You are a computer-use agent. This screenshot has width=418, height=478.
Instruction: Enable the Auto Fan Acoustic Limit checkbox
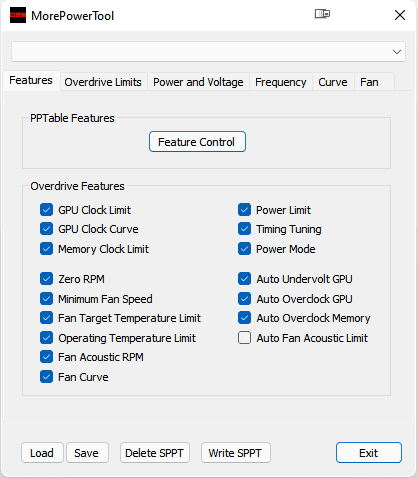point(244,338)
